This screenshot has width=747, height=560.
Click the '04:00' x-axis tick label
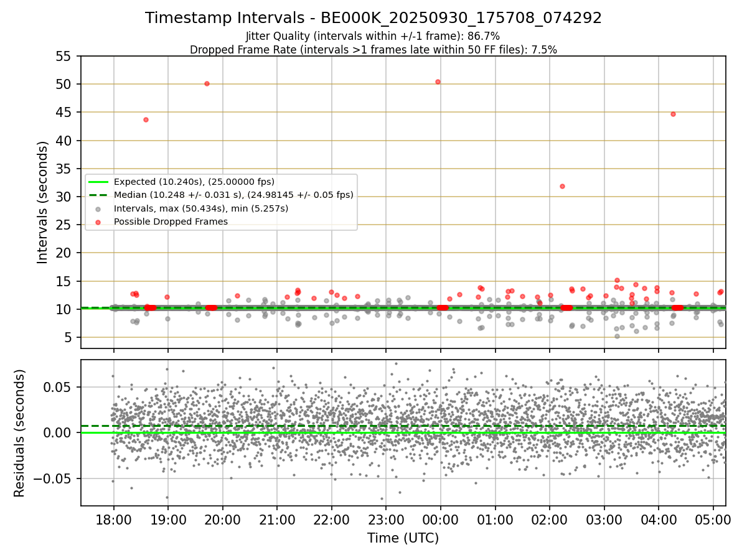(659, 519)
